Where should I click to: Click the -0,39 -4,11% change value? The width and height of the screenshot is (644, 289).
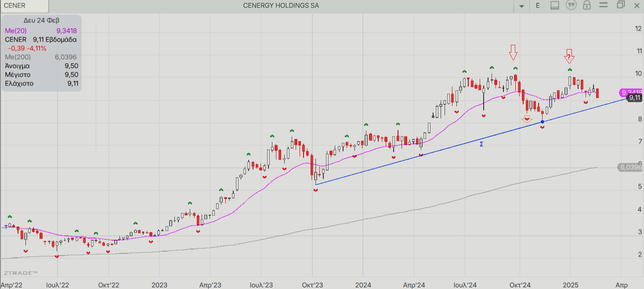pyautogui.click(x=27, y=48)
